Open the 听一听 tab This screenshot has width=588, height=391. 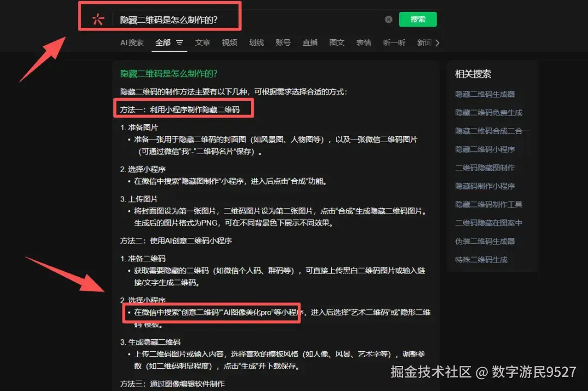394,42
